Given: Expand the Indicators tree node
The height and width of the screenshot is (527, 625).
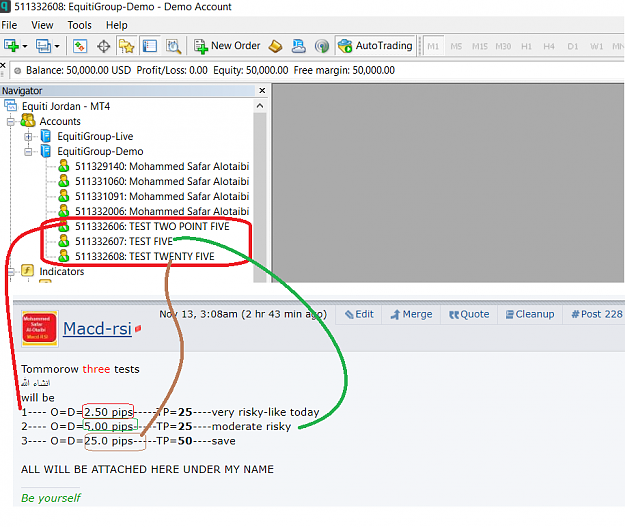Looking at the screenshot, I should (11, 272).
